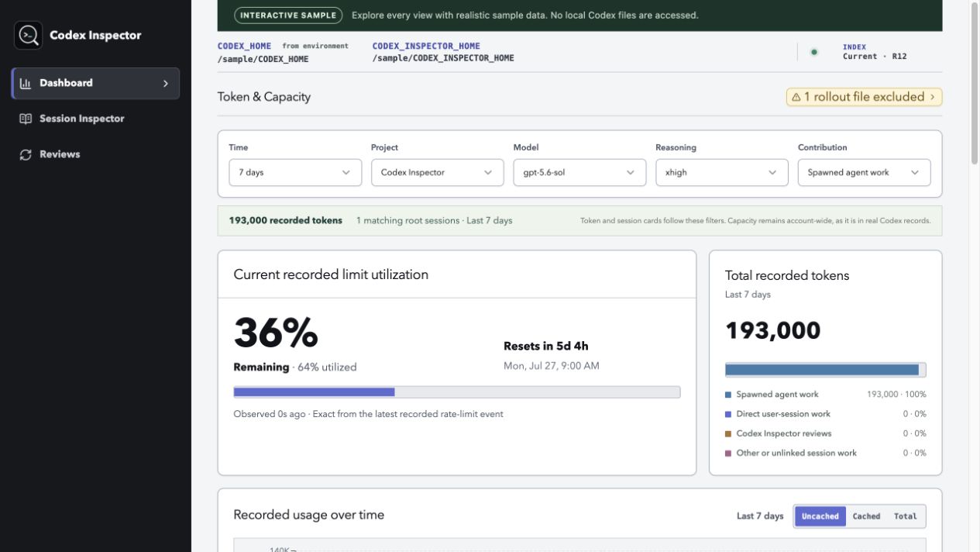This screenshot has width=980, height=552.
Task: Click the '193,000 recorded tokens' summary text
Action: pyautogui.click(x=285, y=220)
